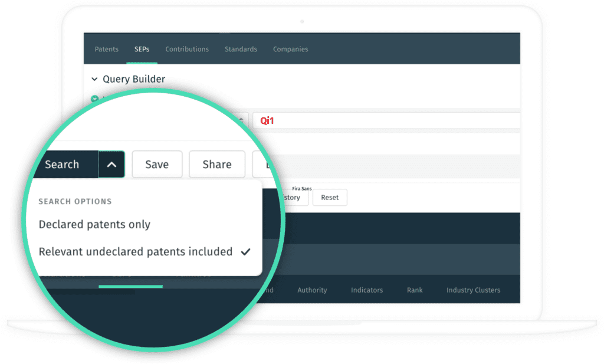Open the Patents tab
The image size is (604, 364).
pos(106,50)
